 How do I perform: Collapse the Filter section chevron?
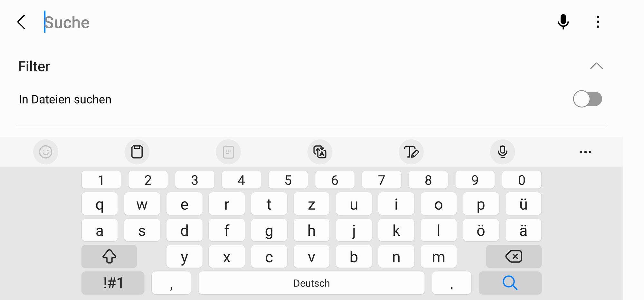click(596, 66)
